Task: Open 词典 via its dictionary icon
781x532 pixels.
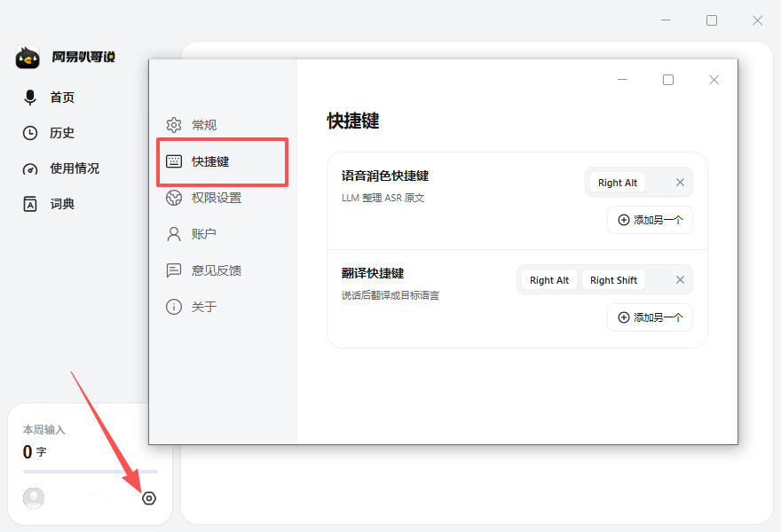Action: (30, 204)
